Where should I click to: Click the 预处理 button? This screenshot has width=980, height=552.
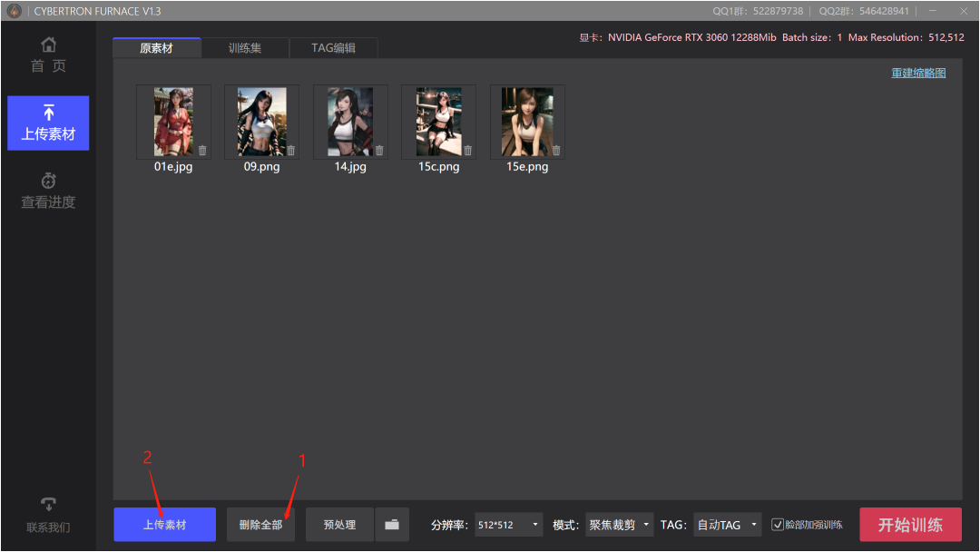(340, 525)
